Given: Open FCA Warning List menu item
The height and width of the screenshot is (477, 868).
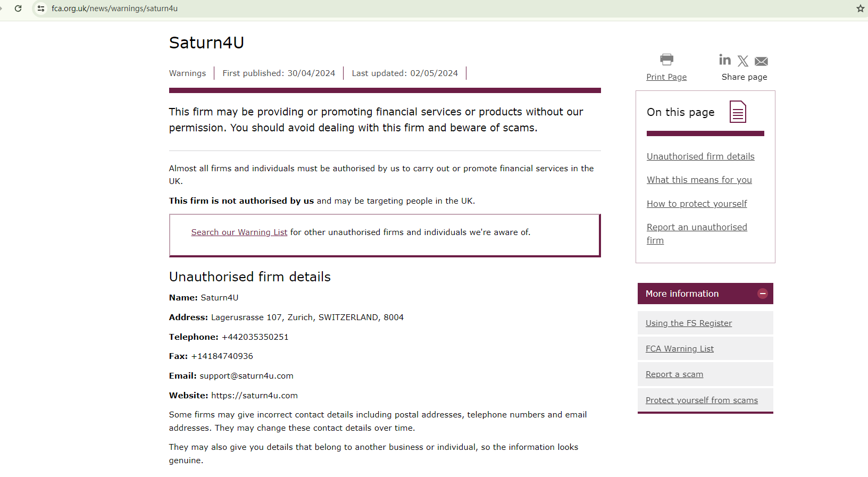Looking at the screenshot, I should click(679, 349).
